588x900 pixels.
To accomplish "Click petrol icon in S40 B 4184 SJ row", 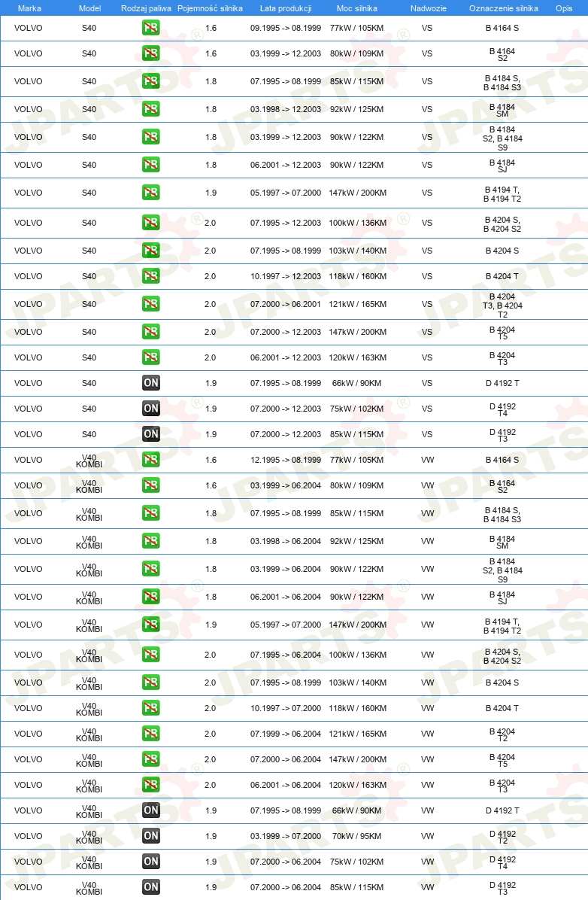I will pyautogui.click(x=151, y=165).
